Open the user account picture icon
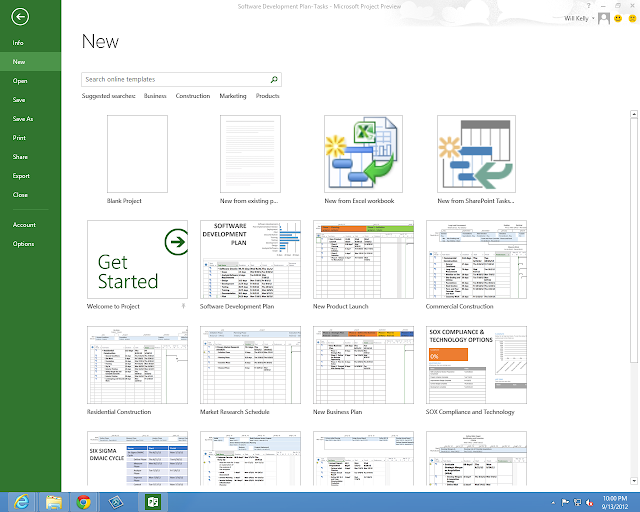This screenshot has height=512, width=640. [x=604, y=18]
